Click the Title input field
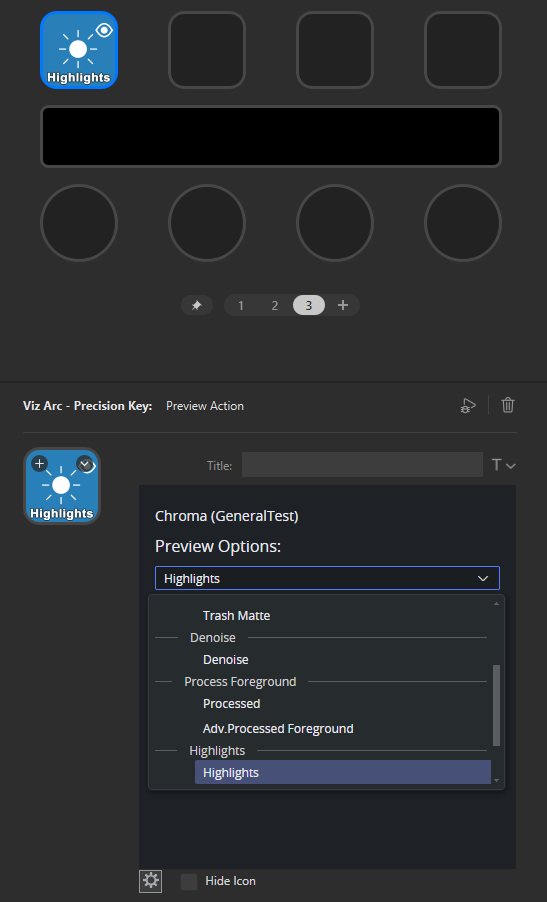The height and width of the screenshot is (902, 547). (x=362, y=465)
